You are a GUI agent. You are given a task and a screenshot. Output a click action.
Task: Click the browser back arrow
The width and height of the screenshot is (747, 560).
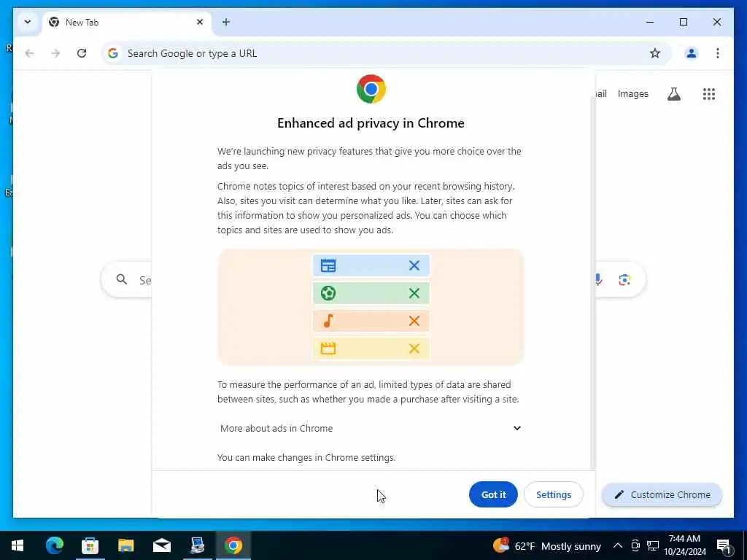29,53
